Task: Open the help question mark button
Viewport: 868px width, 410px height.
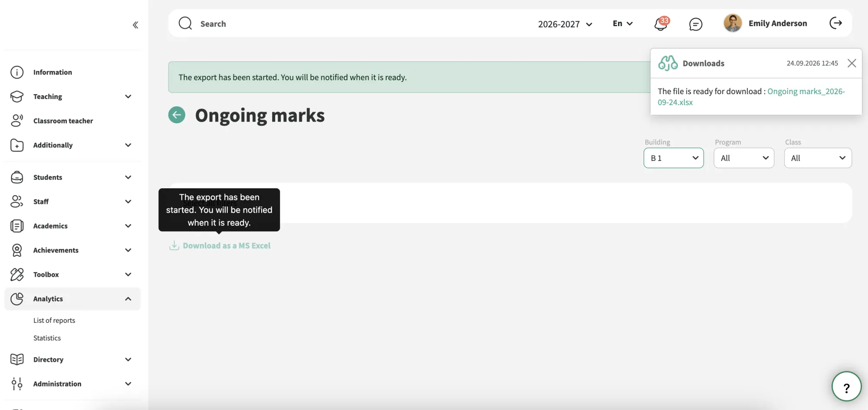Action: pyautogui.click(x=846, y=387)
